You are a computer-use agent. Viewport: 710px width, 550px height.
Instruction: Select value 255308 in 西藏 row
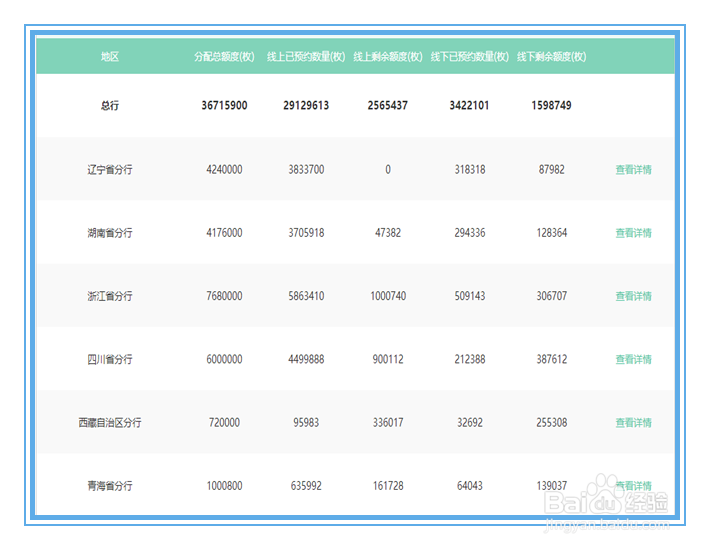[x=552, y=423]
